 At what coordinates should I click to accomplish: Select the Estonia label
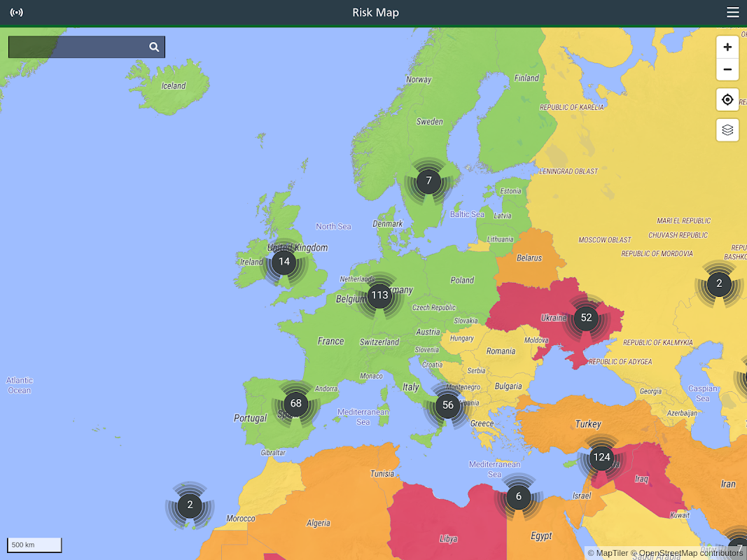[510, 191]
